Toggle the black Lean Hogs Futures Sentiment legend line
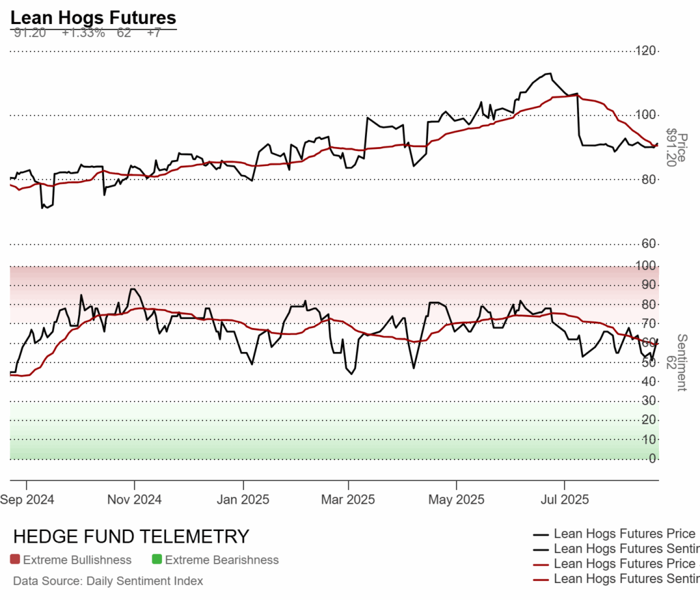Screen dimensions: 700x600 click(x=541, y=549)
